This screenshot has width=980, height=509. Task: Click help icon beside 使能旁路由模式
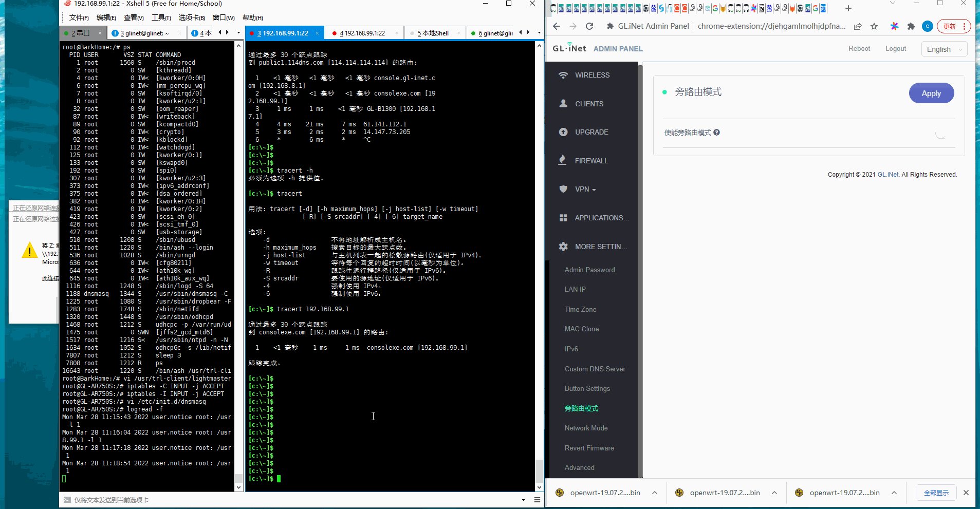(x=717, y=133)
